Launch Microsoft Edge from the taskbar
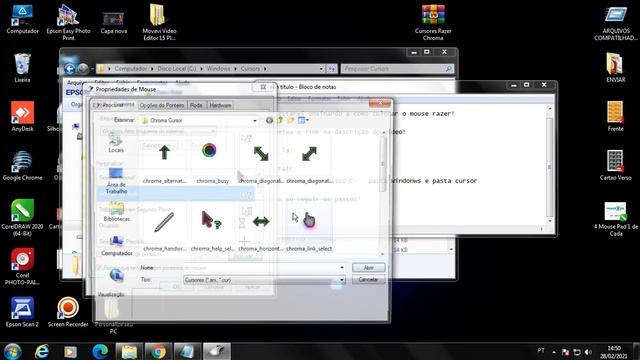 pos(100,351)
